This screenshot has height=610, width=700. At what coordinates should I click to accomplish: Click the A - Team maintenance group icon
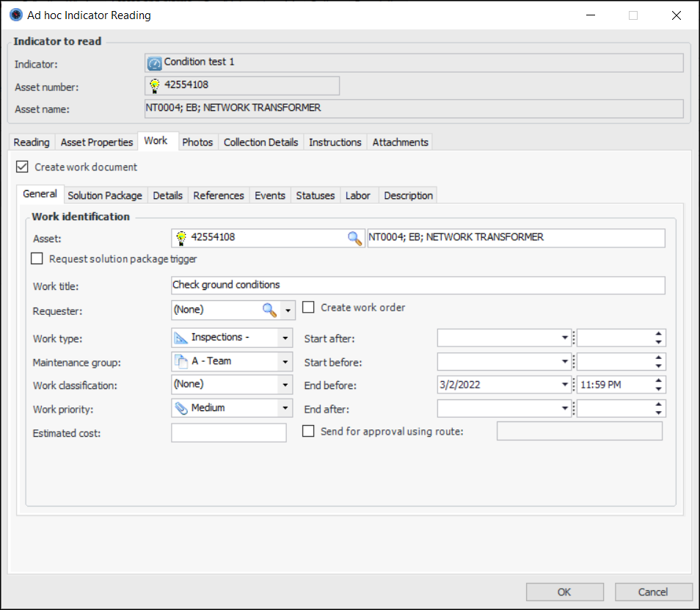(x=181, y=361)
